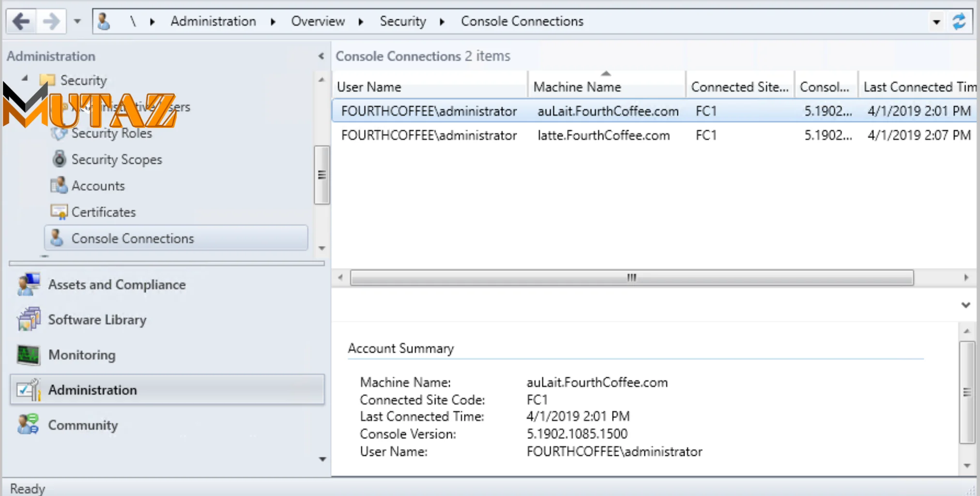Open Overview in breadcrumb
This screenshot has height=496, width=980.
click(318, 21)
